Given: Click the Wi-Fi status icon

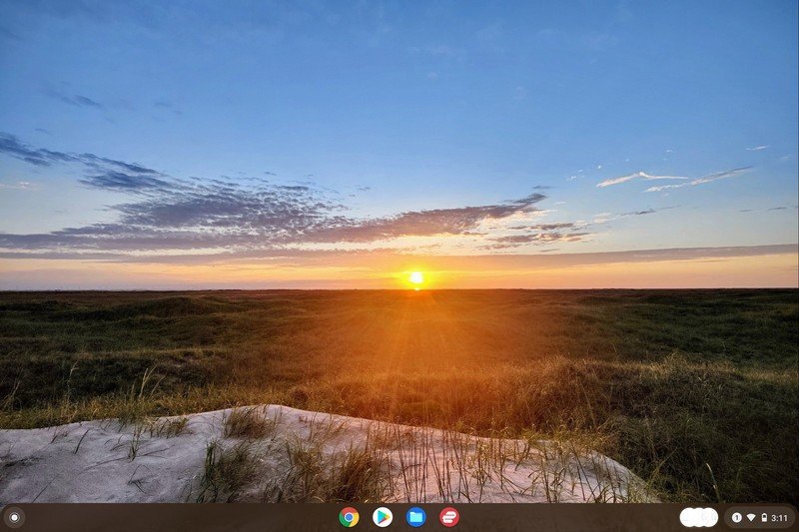Looking at the screenshot, I should tap(751, 518).
